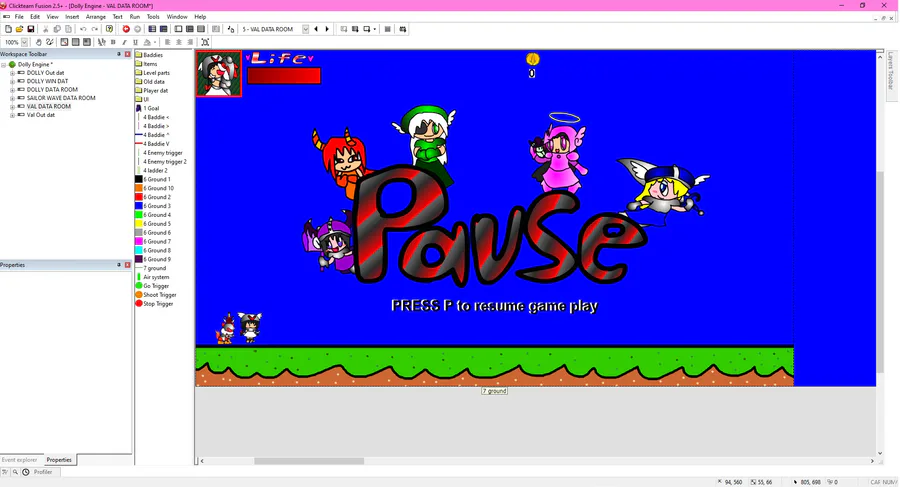Select the Stop Trigger object
The height and width of the screenshot is (487, 900).
pyautogui.click(x=154, y=304)
